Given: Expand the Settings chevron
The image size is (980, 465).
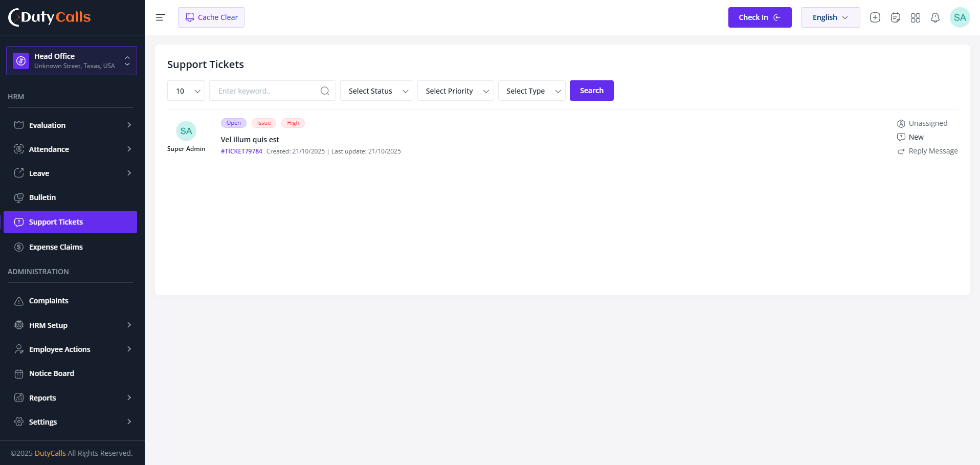Looking at the screenshot, I should [x=129, y=422].
